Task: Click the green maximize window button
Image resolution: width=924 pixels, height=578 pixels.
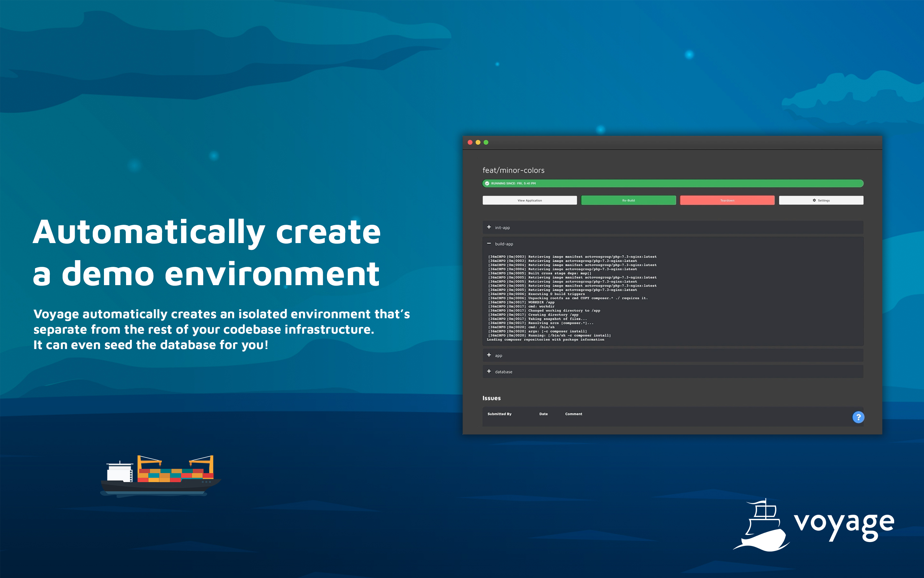Action: (x=486, y=142)
